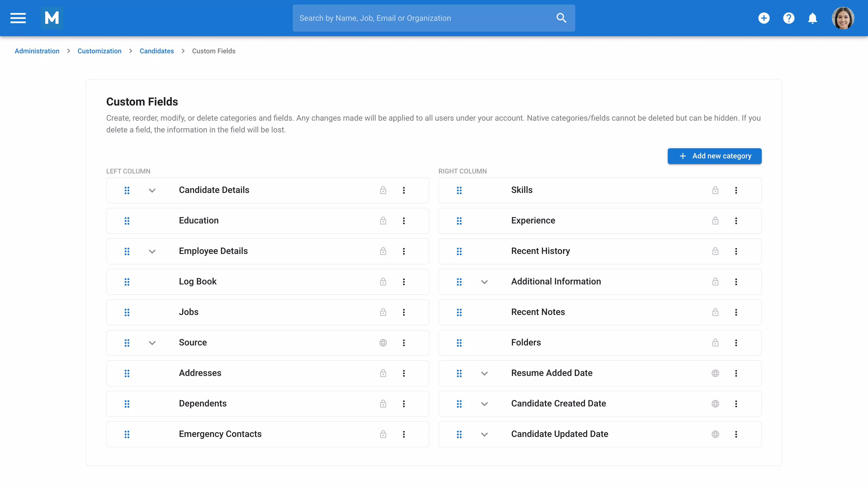
Task: Open the hamburger navigation menu
Action: click(18, 18)
